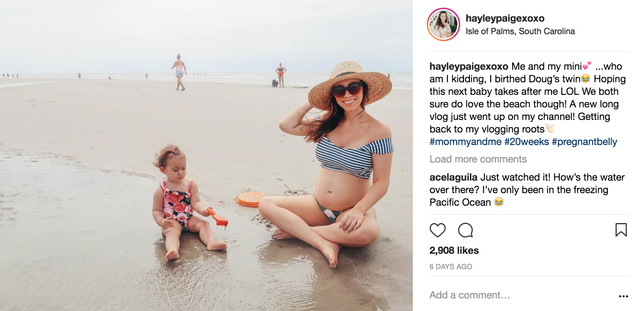Expand Load more comments
The height and width of the screenshot is (311, 644).
[478, 159]
